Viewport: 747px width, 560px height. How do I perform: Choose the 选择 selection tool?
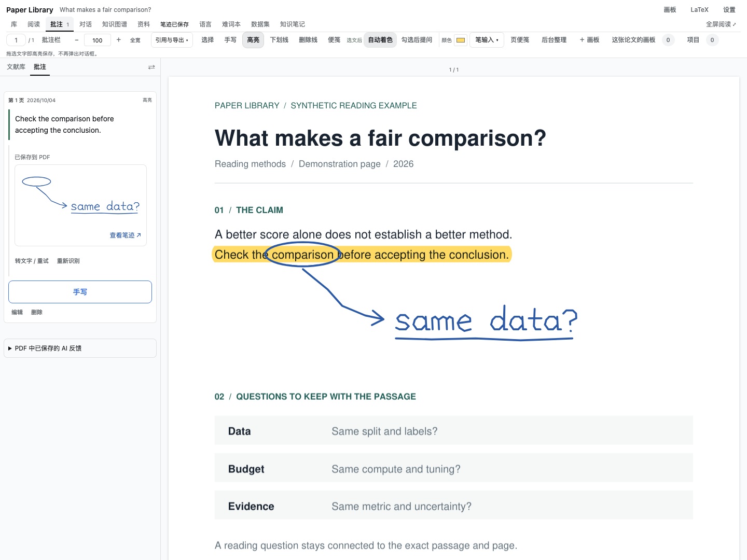coord(208,40)
